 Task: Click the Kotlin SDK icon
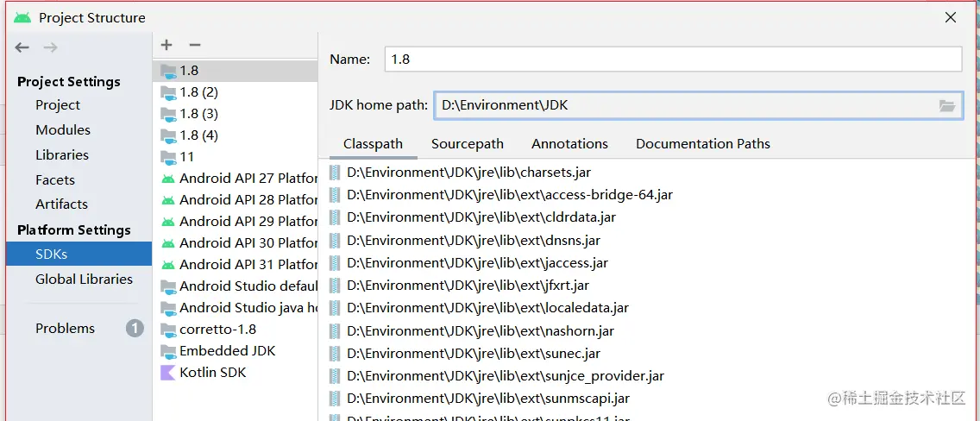[168, 373]
